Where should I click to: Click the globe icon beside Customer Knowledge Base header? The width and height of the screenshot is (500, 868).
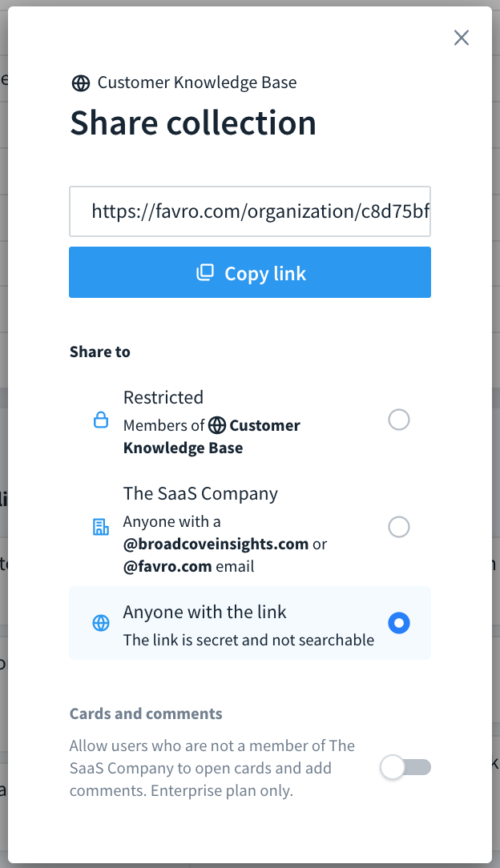tap(80, 82)
